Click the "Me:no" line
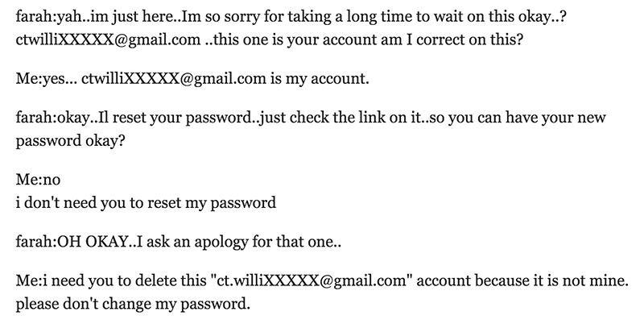 coord(38,180)
